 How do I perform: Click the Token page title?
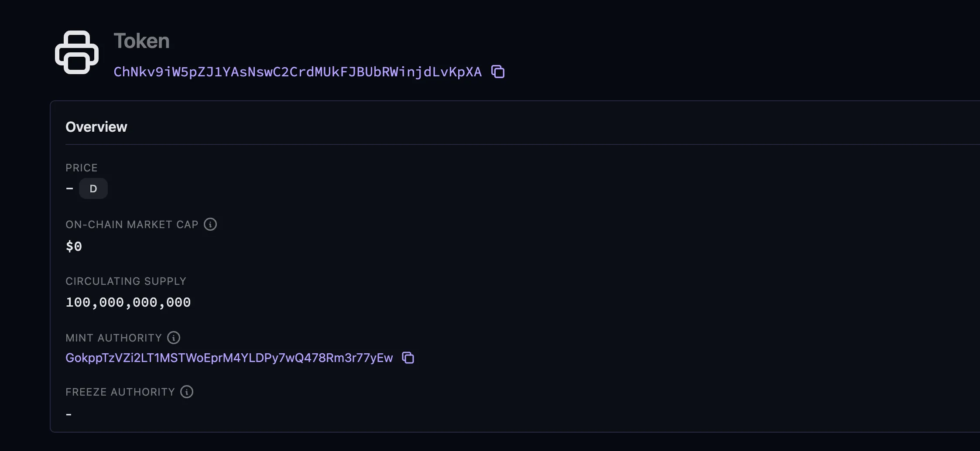(x=142, y=41)
